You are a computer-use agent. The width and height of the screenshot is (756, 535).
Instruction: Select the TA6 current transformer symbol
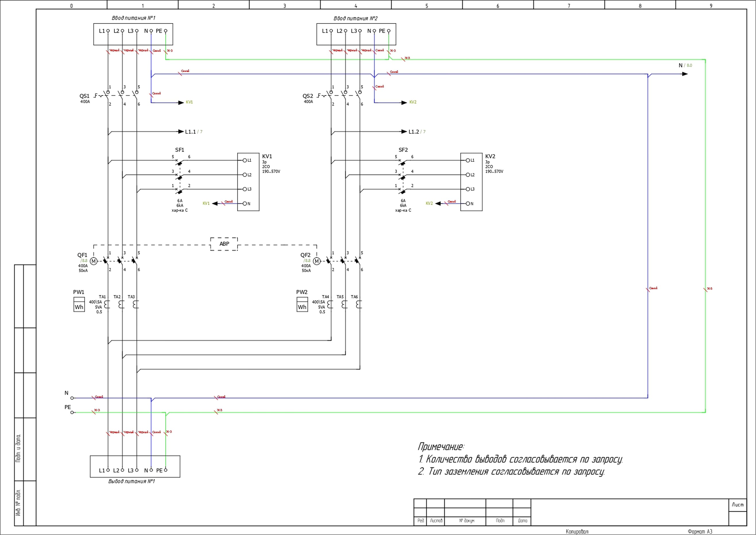(x=359, y=304)
